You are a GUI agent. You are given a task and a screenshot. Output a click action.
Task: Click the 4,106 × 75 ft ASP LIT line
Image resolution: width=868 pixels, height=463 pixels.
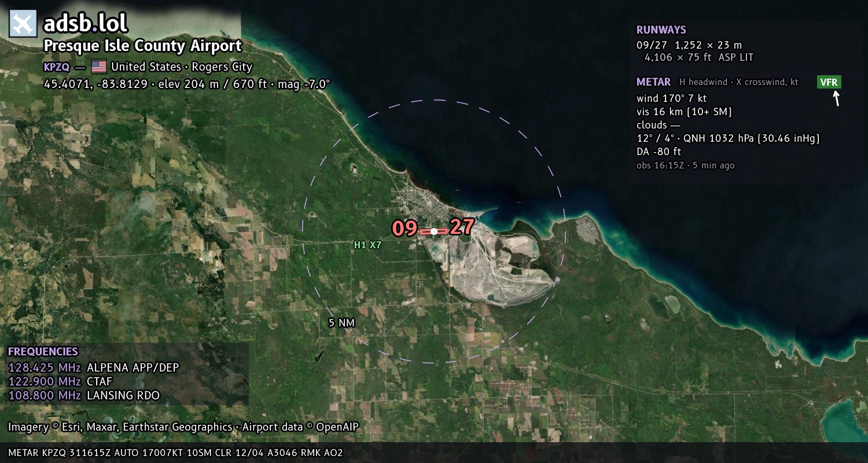[x=699, y=57]
